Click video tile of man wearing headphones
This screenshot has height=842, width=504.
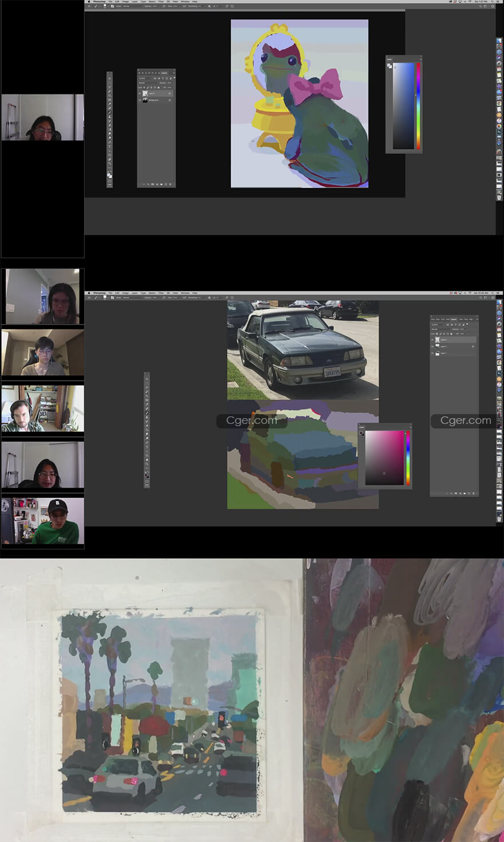coord(42,408)
